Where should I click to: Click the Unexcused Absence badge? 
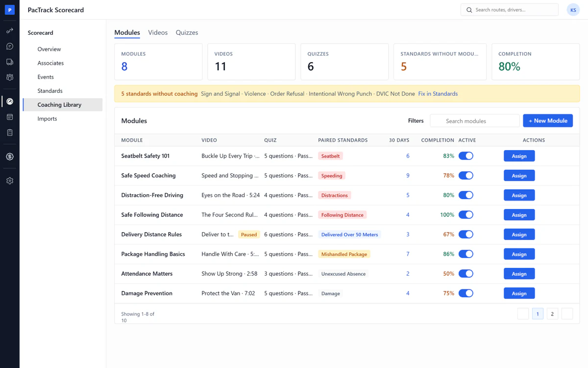(343, 274)
